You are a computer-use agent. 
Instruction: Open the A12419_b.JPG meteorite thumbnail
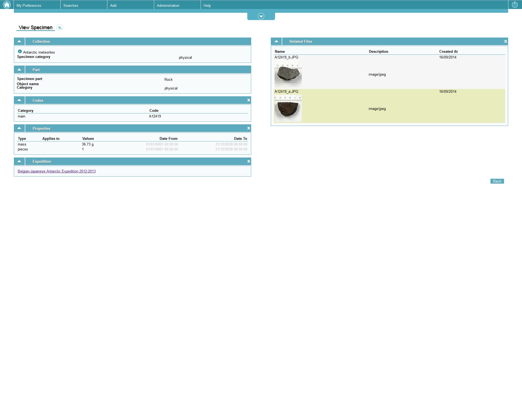pyautogui.click(x=288, y=74)
